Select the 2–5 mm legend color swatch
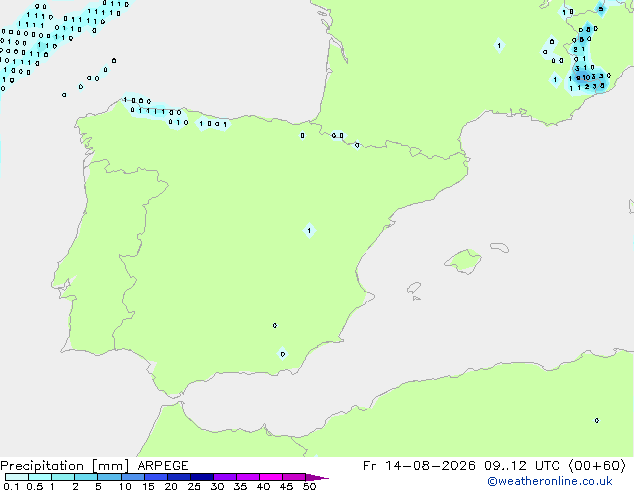Image resolution: width=634 pixels, height=490 pixels. (x=86, y=477)
